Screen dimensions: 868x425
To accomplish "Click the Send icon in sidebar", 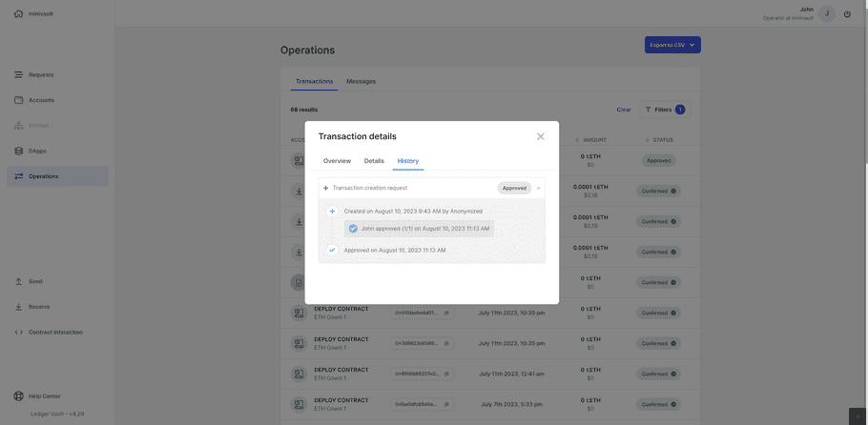I will [x=19, y=281].
